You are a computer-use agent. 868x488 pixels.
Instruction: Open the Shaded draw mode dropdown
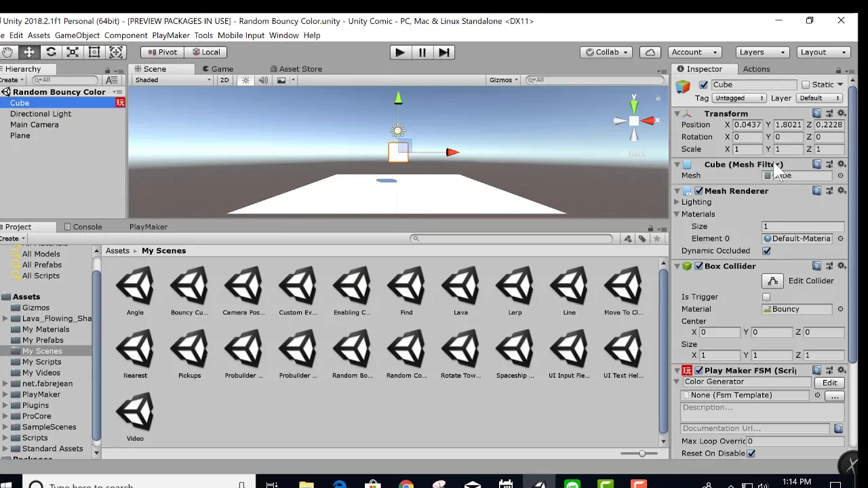(x=172, y=80)
